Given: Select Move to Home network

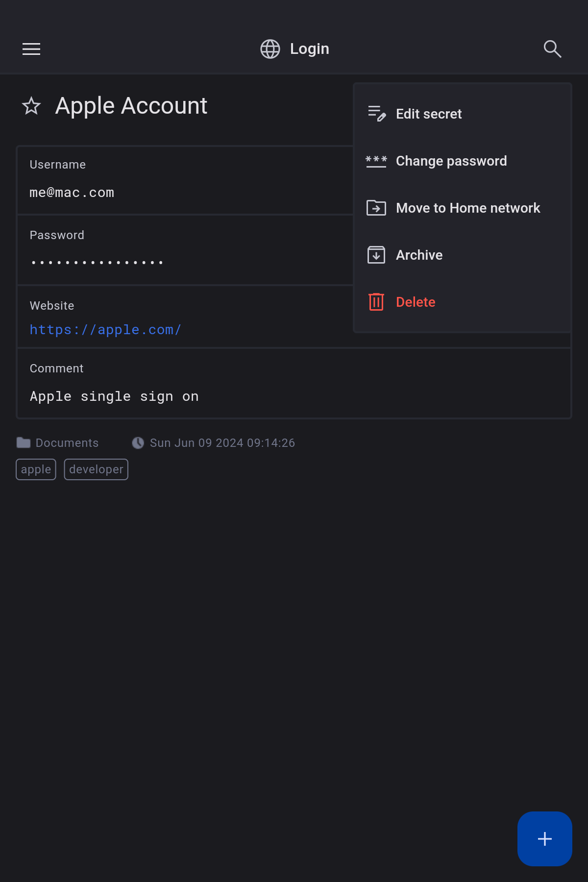Looking at the screenshot, I should click(468, 208).
